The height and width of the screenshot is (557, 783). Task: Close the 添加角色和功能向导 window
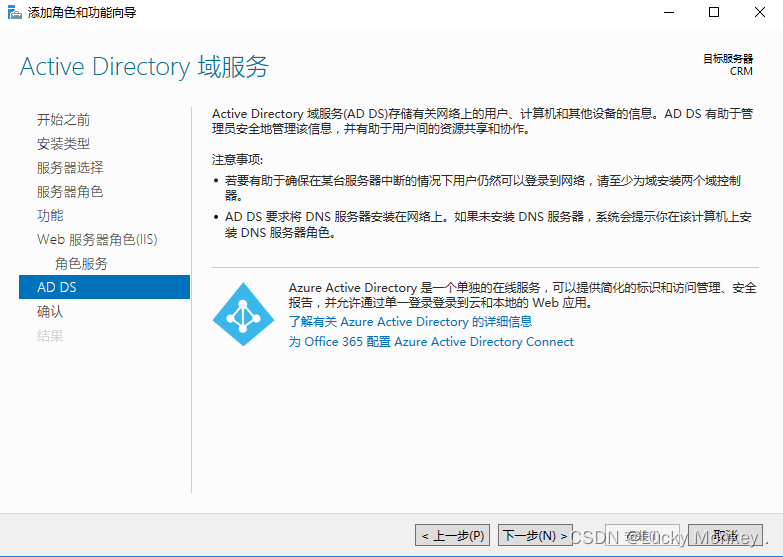click(760, 12)
